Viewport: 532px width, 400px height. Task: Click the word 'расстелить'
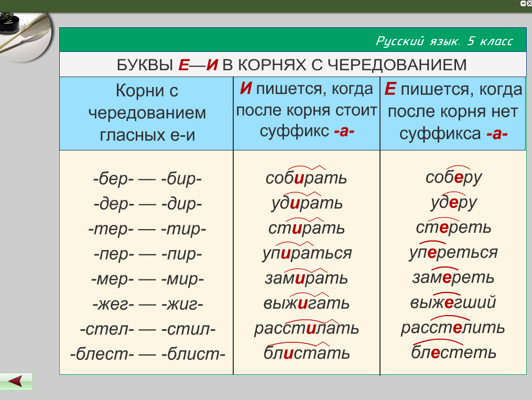453,328
